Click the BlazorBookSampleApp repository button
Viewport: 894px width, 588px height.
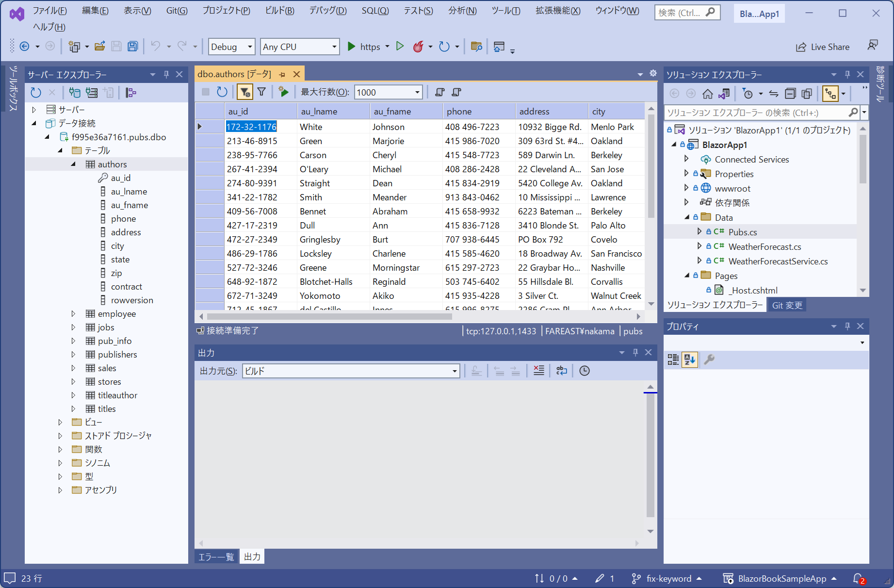coord(780,578)
